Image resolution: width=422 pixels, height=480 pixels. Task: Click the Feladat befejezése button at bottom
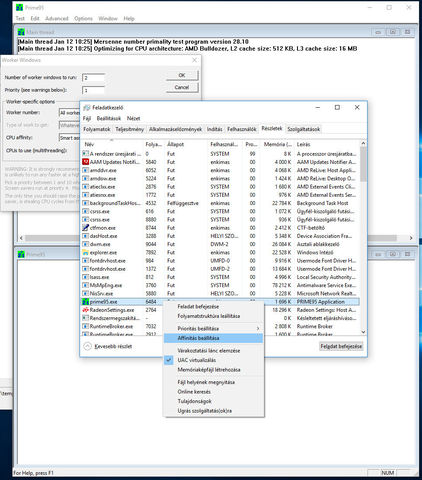click(341, 346)
